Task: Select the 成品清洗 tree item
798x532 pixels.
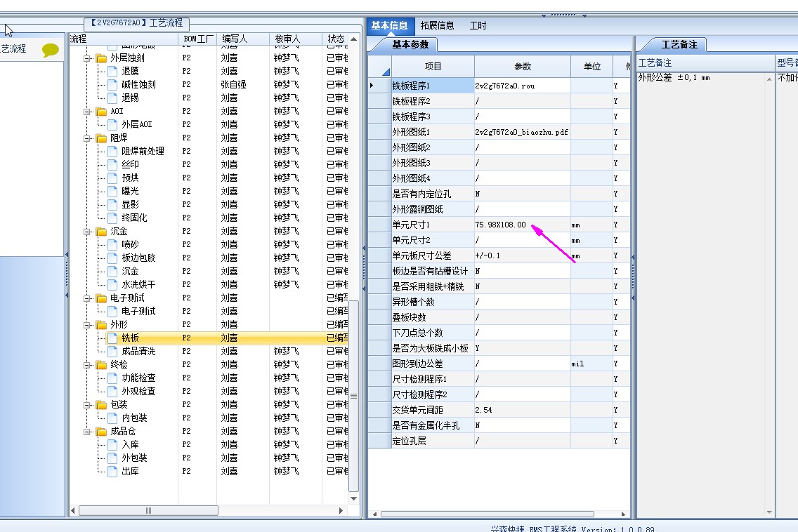Action: pos(138,351)
